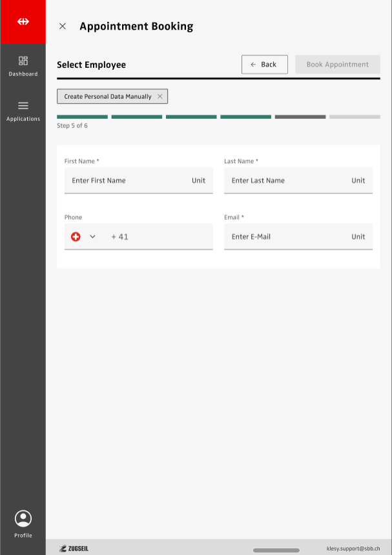Image resolution: width=392 pixels, height=555 pixels.
Task: Click the first green progress step segment
Action: pos(82,117)
